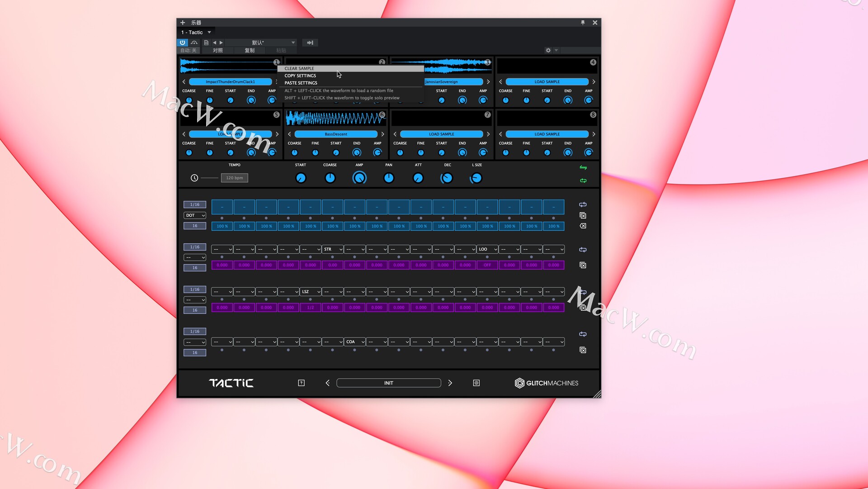Click the fourth row loop-arrow icon
The width and height of the screenshot is (868, 489).
pyautogui.click(x=583, y=334)
